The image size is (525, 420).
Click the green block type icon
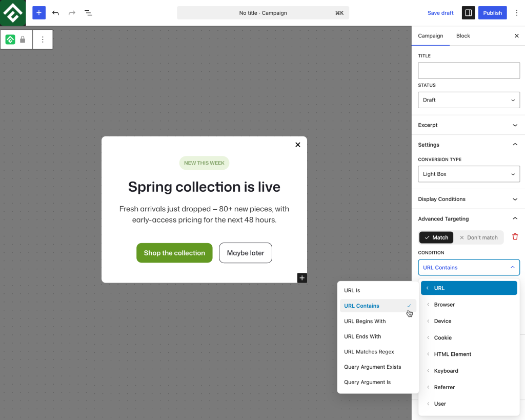pyautogui.click(x=10, y=39)
